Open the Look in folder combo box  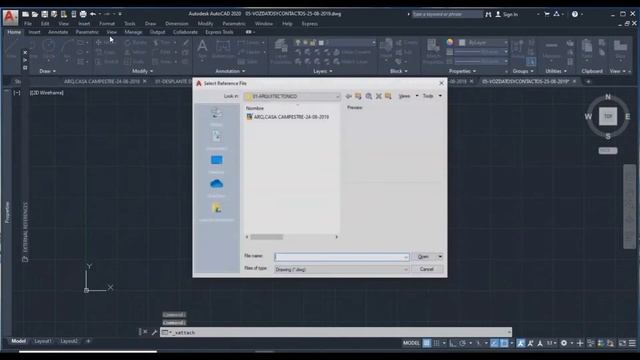(x=292, y=96)
